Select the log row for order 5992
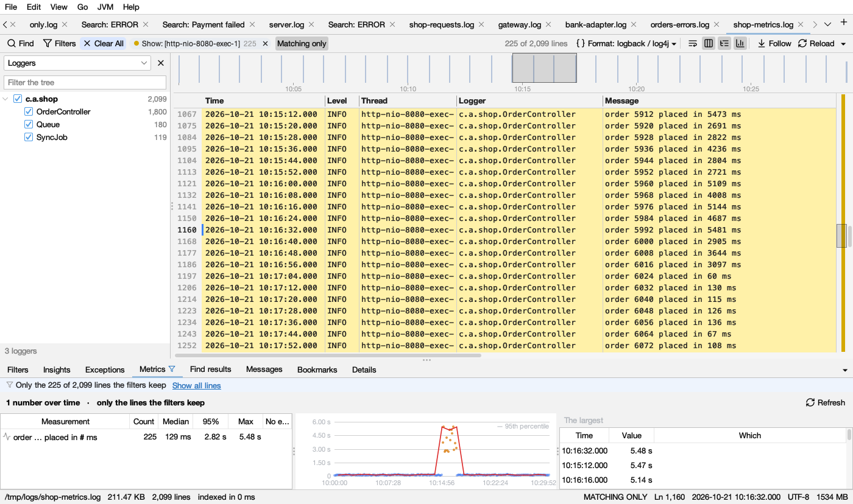The image size is (853, 504). (506, 230)
